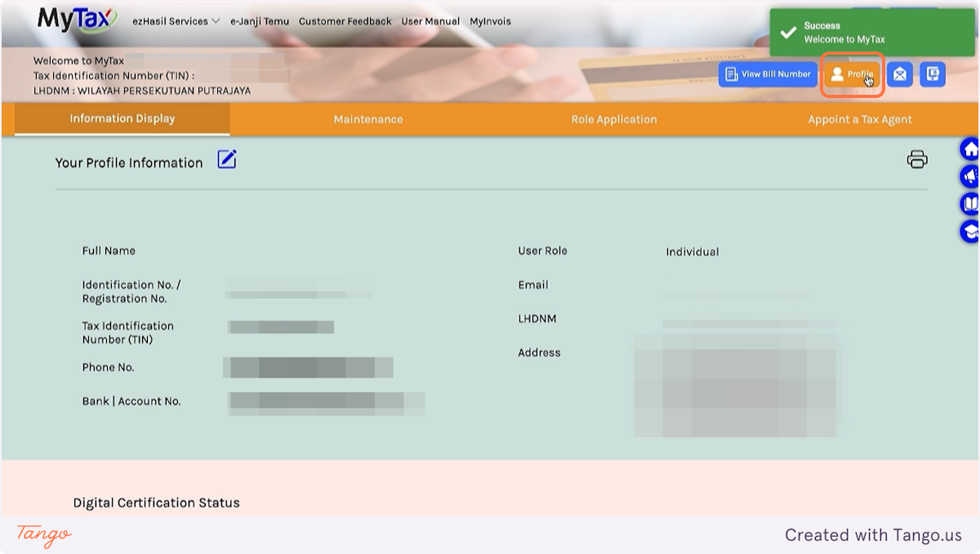
Task: Open the Appoint a Tax Agent tab
Action: point(860,119)
